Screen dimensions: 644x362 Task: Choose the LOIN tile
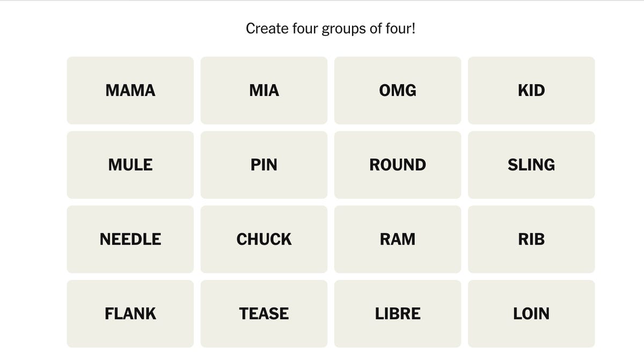tap(531, 314)
